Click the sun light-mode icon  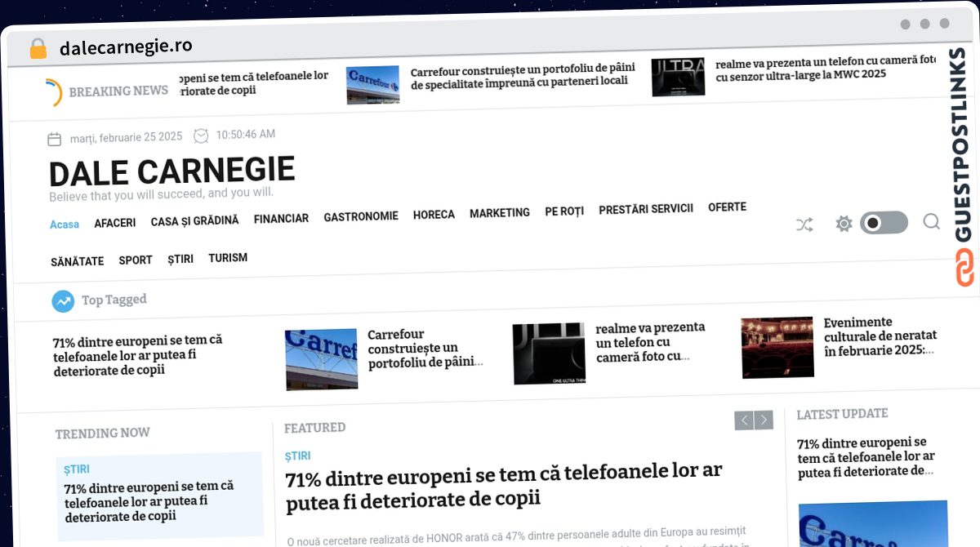(x=844, y=223)
